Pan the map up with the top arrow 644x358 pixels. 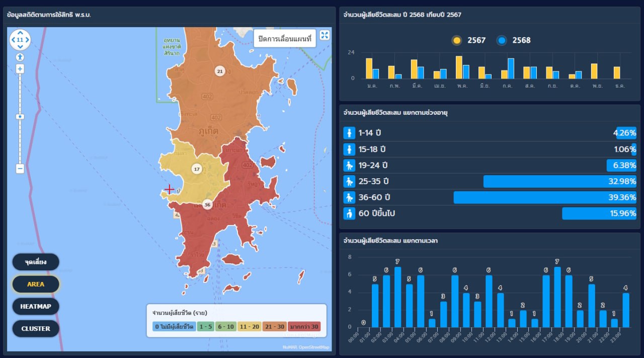coord(20,33)
